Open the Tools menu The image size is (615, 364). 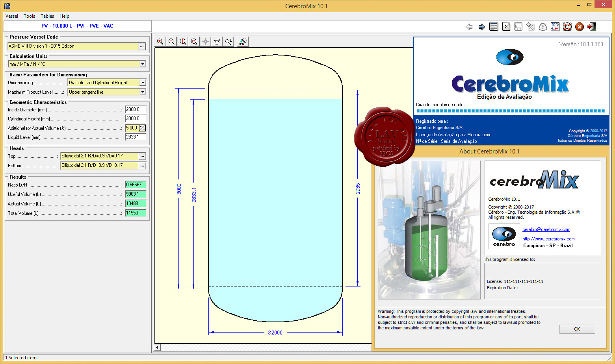click(29, 16)
